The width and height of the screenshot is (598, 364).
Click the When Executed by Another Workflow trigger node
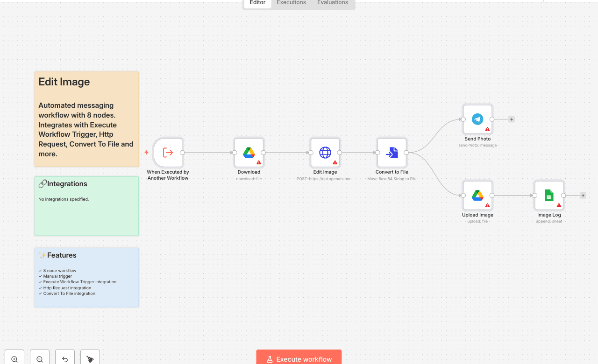[x=168, y=153]
